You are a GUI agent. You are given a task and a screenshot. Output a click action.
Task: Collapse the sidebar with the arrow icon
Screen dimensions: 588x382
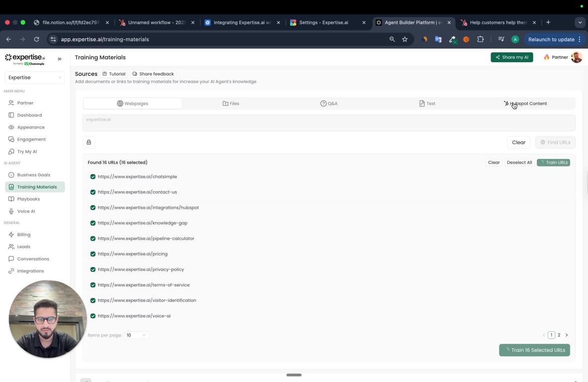(x=60, y=59)
